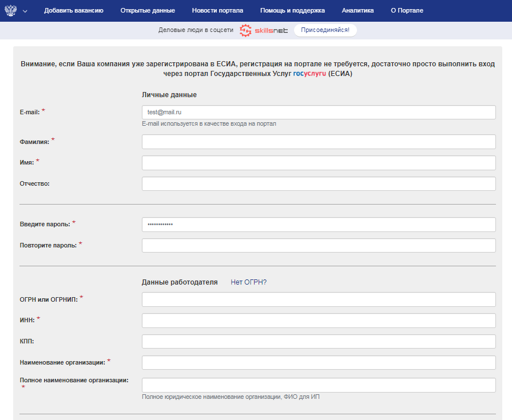Click the Присоединяйся! button
Screen dimensions: 512x420
coord(326,30)
